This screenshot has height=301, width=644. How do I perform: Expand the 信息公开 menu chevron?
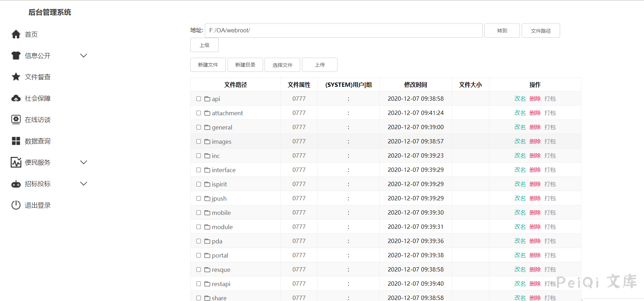point(84,56)
